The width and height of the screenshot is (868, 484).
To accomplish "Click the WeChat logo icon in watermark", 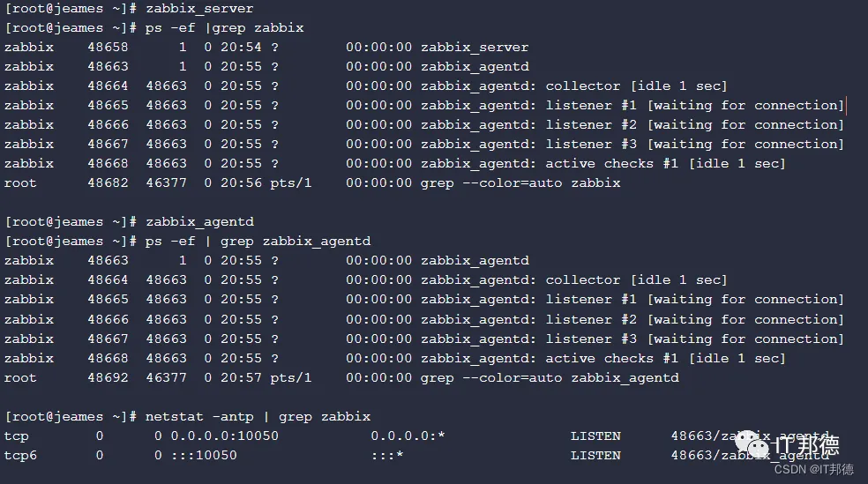I will click(752, 443).
